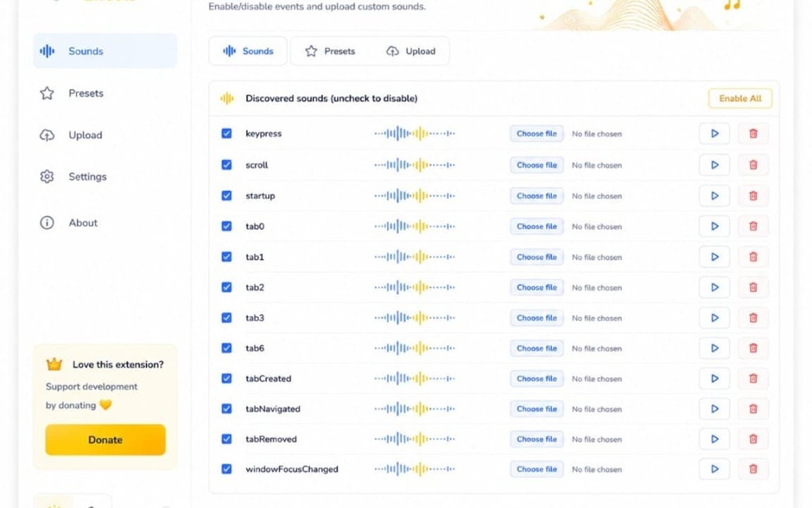This screenshot has height=508, width=812.
Task: Play the startup sound preview
Action: pyautogui.click(x=714, y=196)
